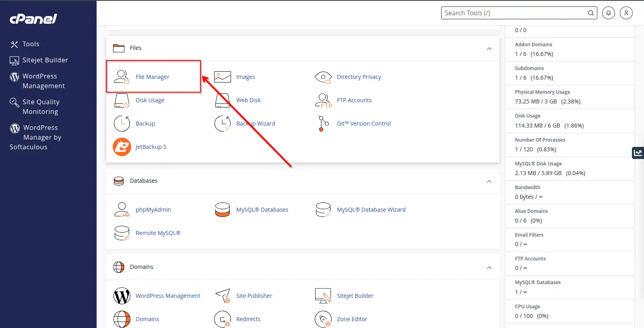Open the Directory Privacy link
The width and height of the screenshot is (644, 328).
click(x=359, y=77)
